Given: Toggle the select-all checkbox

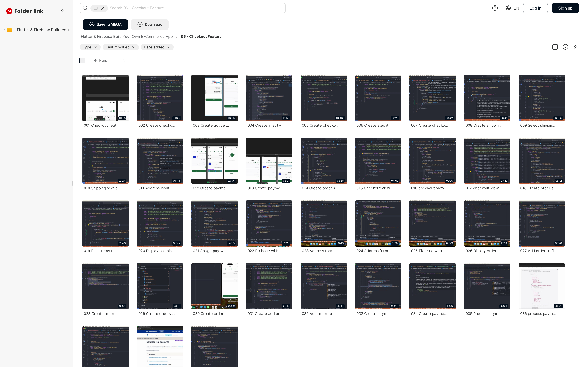Looking at the screenshot, I should (82, 61).
